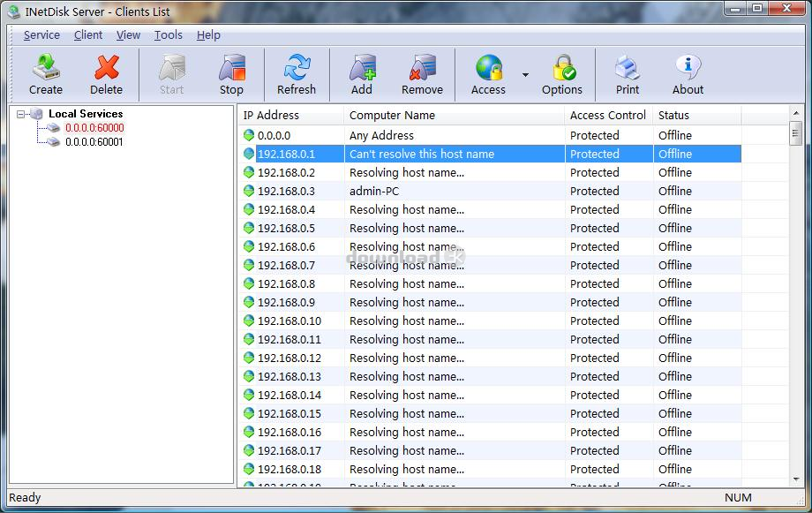This screenshot has height=513, width=812.
Task: Open the View menu
Action: [x=129, y=35]
